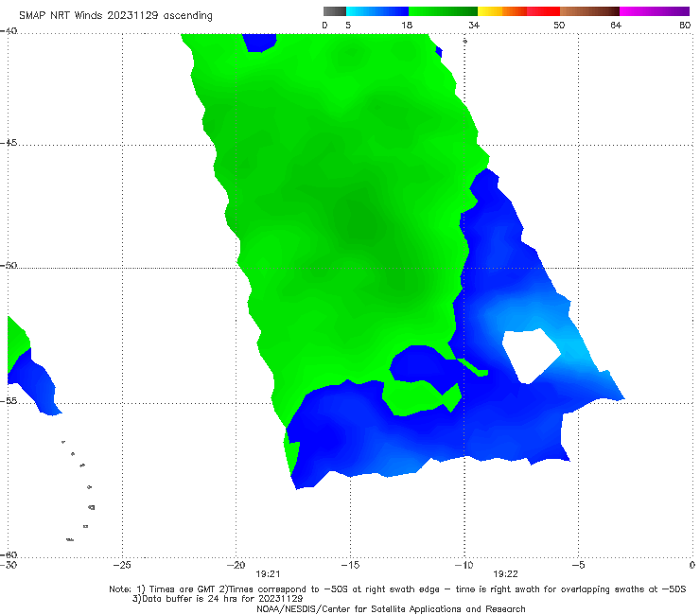This screenshot has height=615, width=700.
Task: Click the latitude axis label '-50'
Action: tap(9, 266)
